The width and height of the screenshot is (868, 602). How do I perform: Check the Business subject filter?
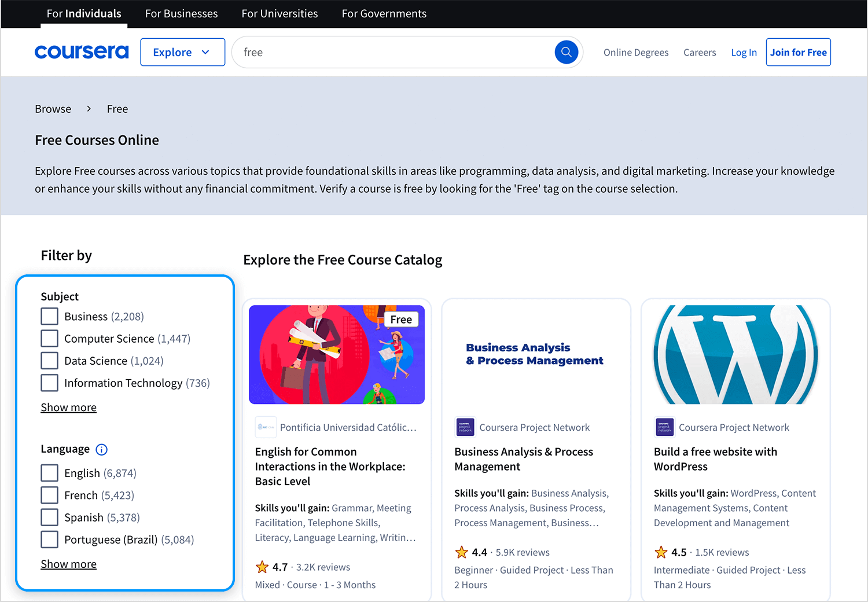pyautogui.click(x=50, y=317)
